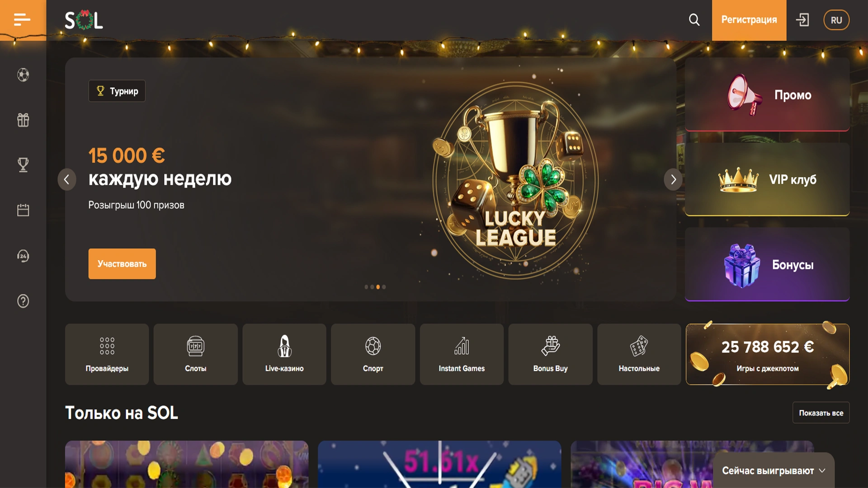Image resolution: width=868 pixels, height=488 pixels.
Task: Open the 24-hour support sidebar icon
Action: tap(23, 256)
